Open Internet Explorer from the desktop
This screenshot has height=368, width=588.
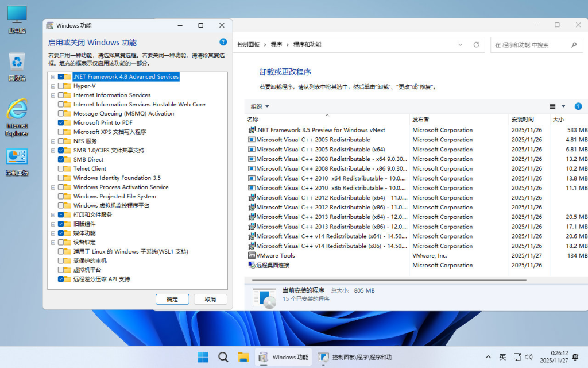(17, 106)
